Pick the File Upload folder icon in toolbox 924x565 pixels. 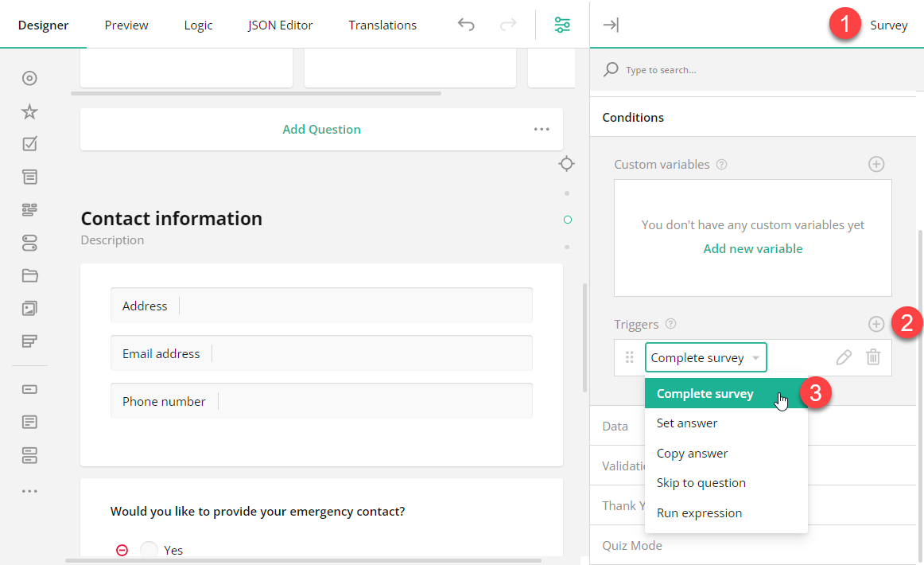(29, 275)
